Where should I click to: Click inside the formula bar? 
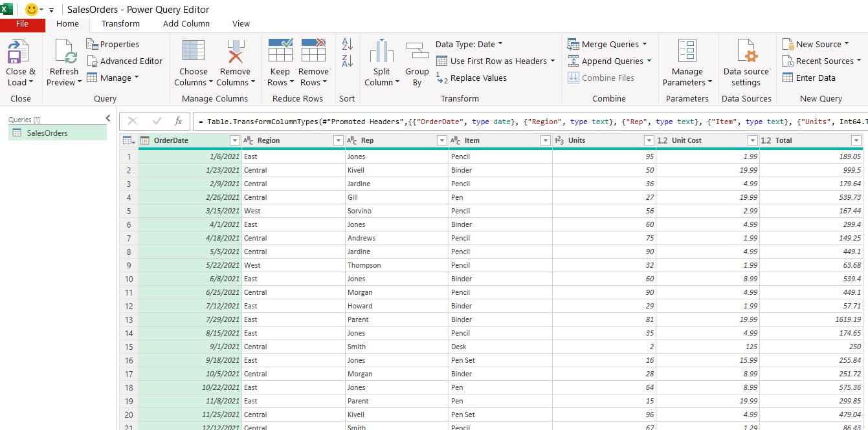click(518, 121)
